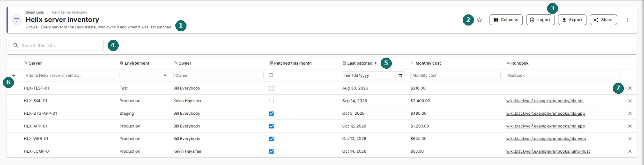Click the $95.00 monthly cost cell

point(417,151)
